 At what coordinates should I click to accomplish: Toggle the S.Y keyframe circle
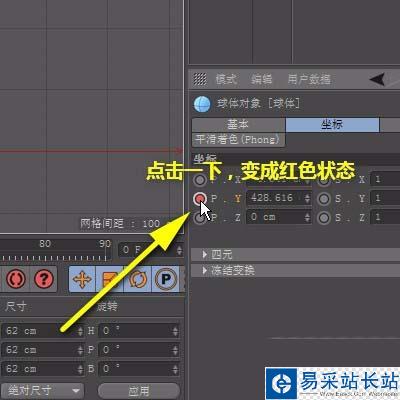pos(324,199)
